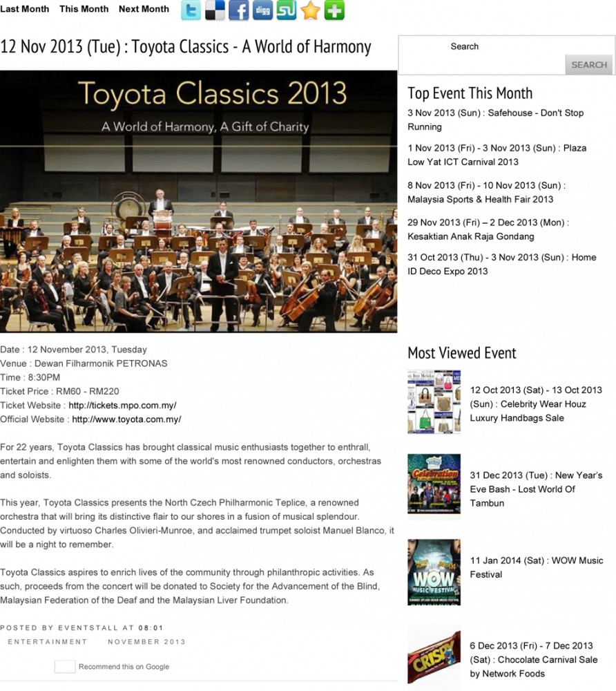
Task: Add the page to favorites star
Action: click(x=311, y=10)
